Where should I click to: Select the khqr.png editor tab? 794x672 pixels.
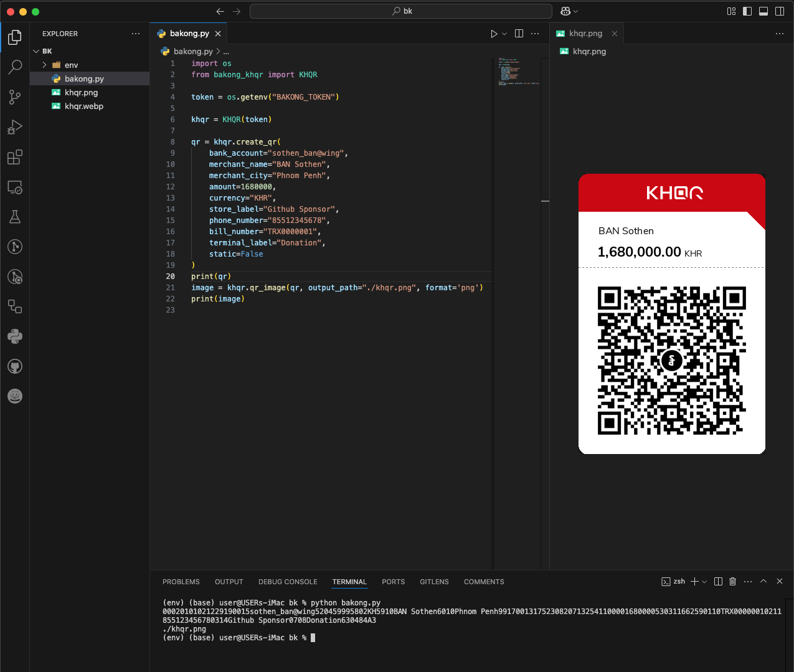click(x=586, y=33)
